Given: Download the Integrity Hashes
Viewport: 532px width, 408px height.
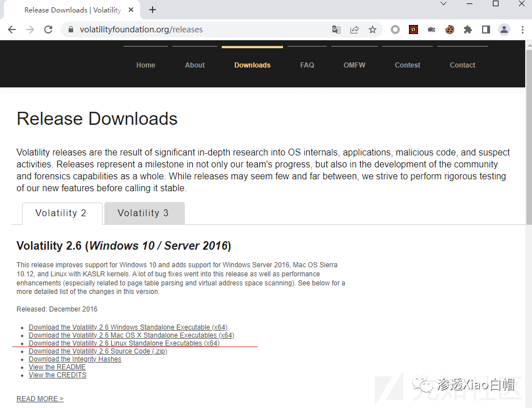Looking at the screenshot, I should pos(75,359).
